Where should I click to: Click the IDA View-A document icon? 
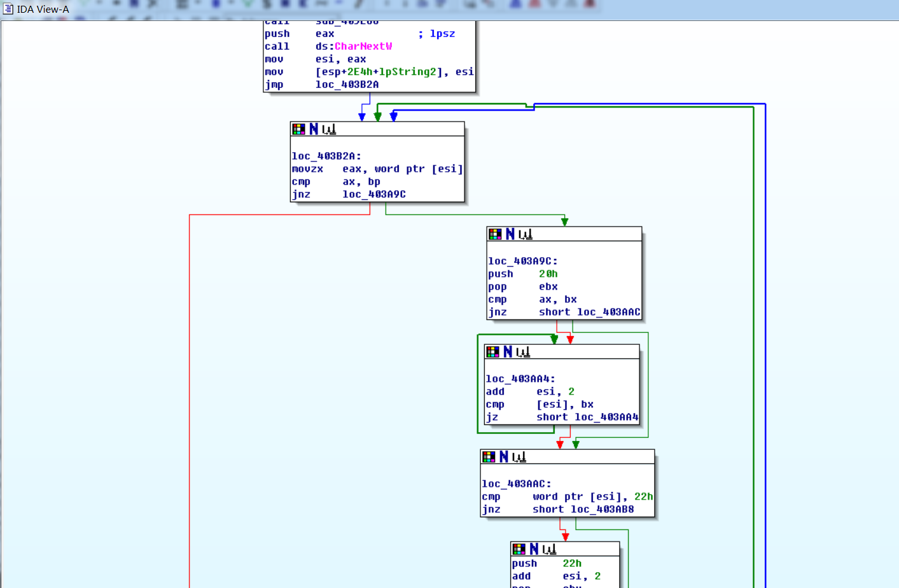[8, 9]
